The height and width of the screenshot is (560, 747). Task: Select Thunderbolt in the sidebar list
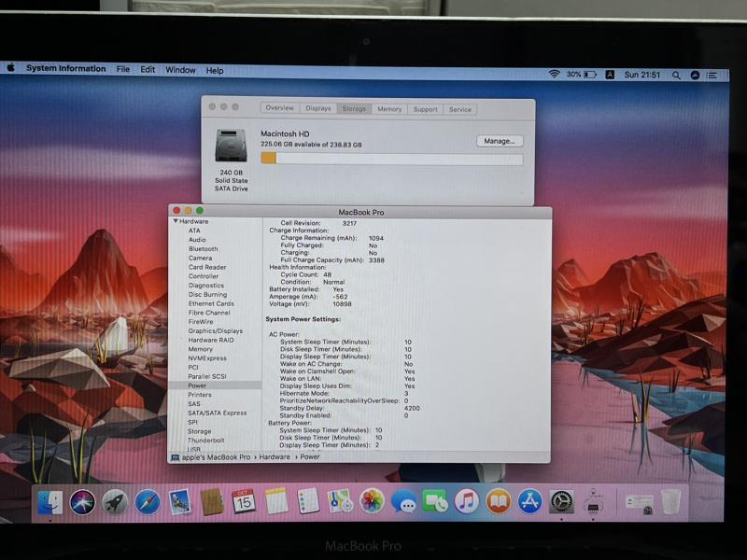[205, 441]
